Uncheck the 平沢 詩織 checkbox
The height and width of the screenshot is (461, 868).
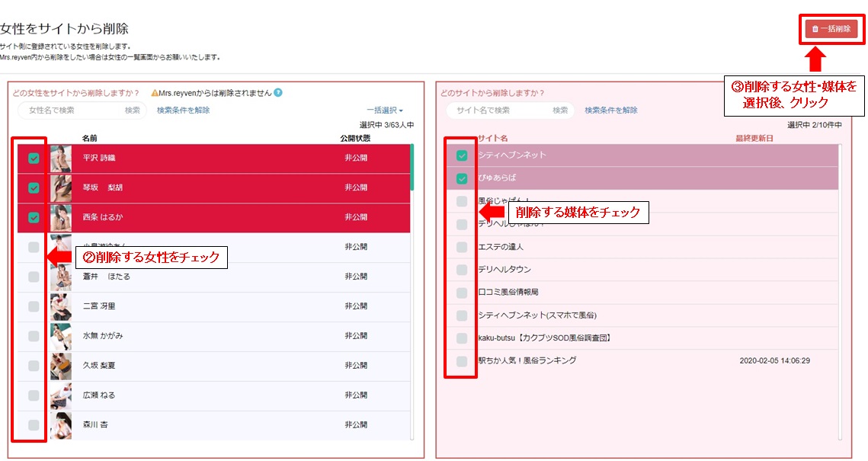coord(34,158)
